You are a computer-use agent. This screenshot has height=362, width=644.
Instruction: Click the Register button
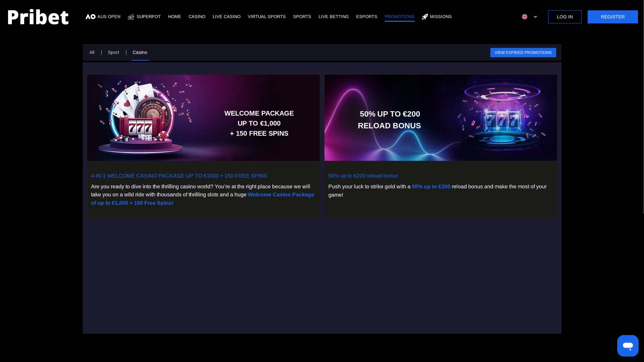612,16
